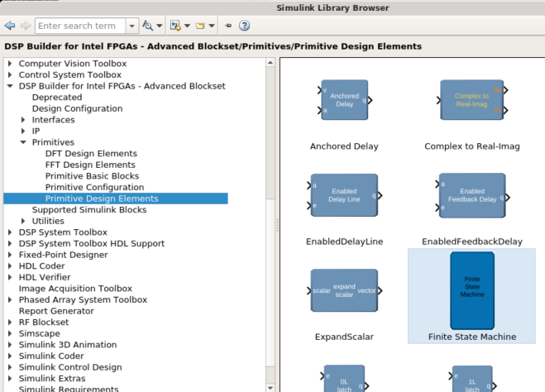Click the Enabled Delay Line block
The image size is (545, 392).
click(x=344, y=196)
